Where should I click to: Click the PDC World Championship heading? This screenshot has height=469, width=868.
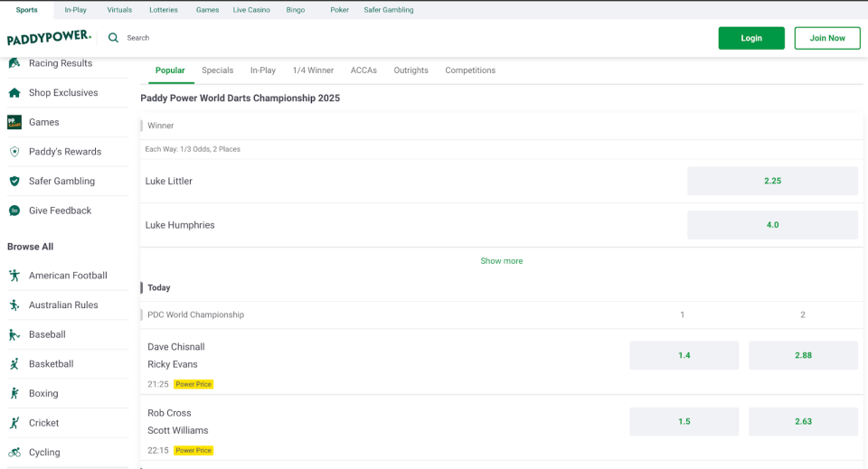point(195,314)
